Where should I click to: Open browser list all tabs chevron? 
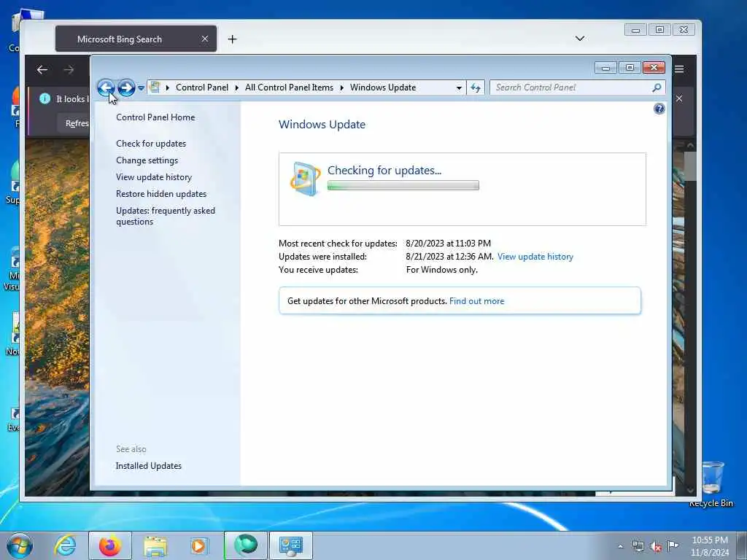click(x=580, y=39)
